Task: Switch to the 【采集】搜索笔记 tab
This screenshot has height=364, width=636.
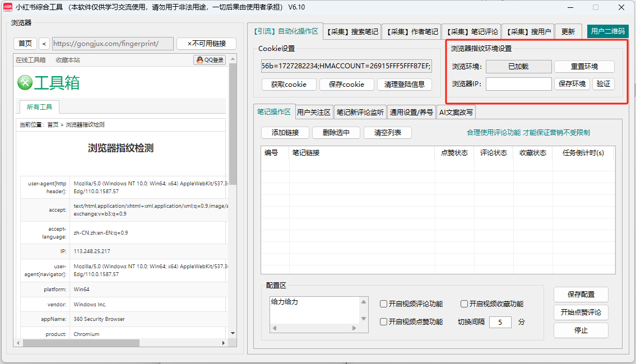Action: pyautogui.click(x=352, y=31)
